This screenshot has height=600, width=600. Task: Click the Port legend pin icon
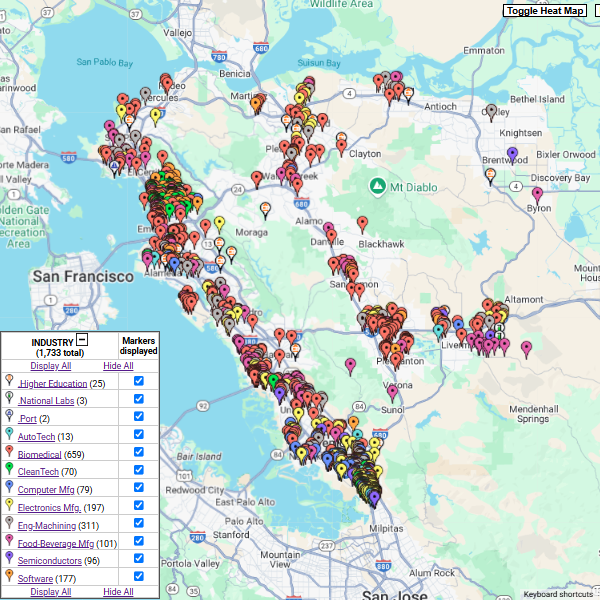pyautogui.click(x=9, y=416)
